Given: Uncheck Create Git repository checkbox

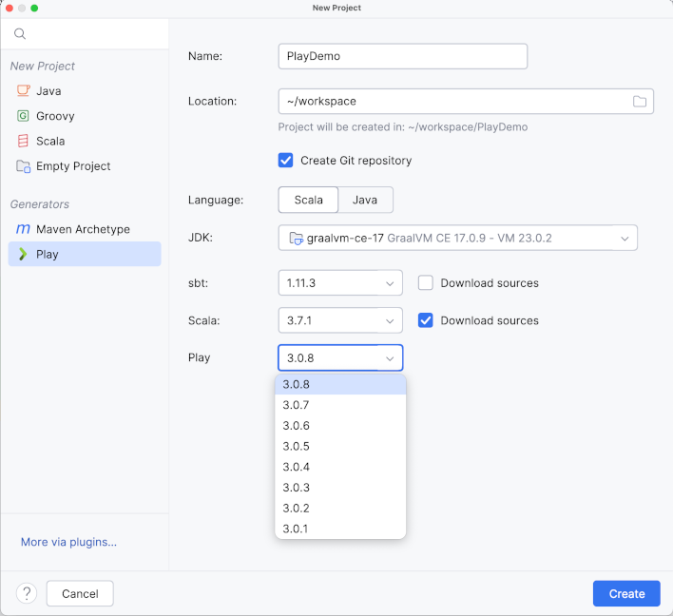Looking at the screenshot, I should 285,161.
